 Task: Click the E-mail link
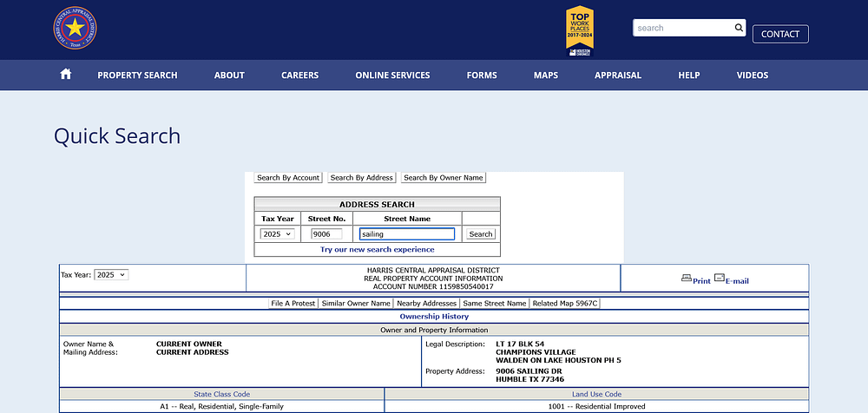coord(737,281)
